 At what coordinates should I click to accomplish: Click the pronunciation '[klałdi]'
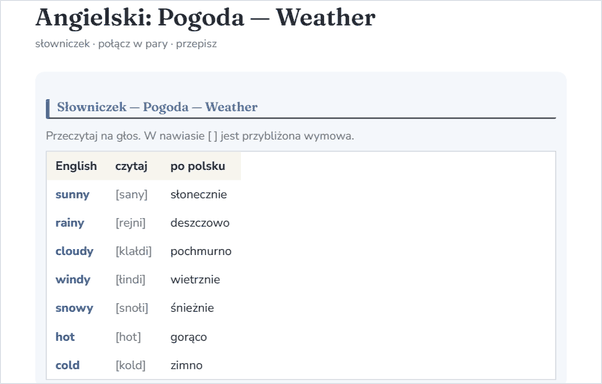coord(134,251)
